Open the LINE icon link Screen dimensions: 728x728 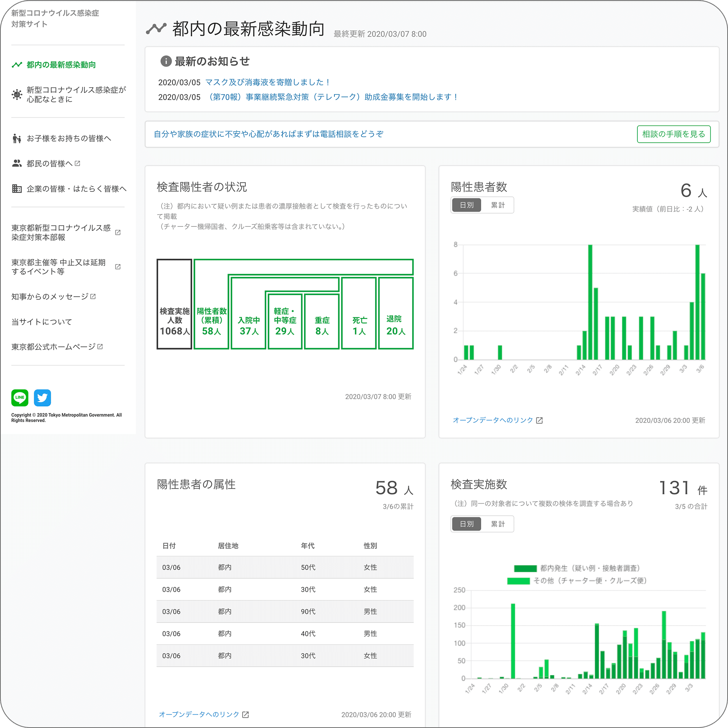pos(20,398)
